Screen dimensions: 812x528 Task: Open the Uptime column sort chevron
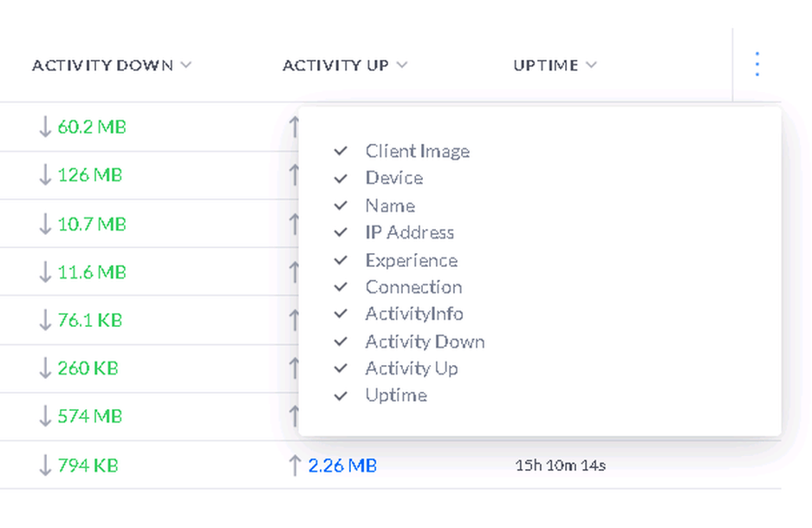591,65
